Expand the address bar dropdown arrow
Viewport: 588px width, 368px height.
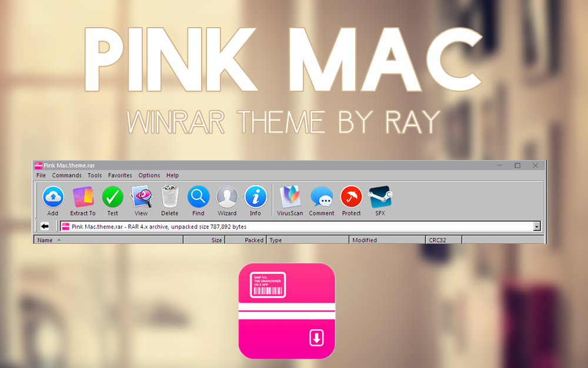coord(537,226)
